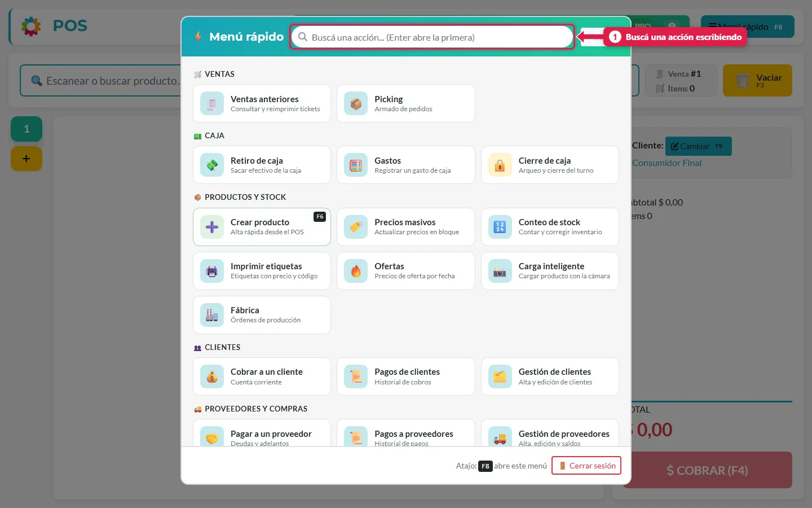The width and height of the screenshot is (812, 508).
Task: Click the Armado de pedidos subtitle
Action: click(x=403, y=109)
